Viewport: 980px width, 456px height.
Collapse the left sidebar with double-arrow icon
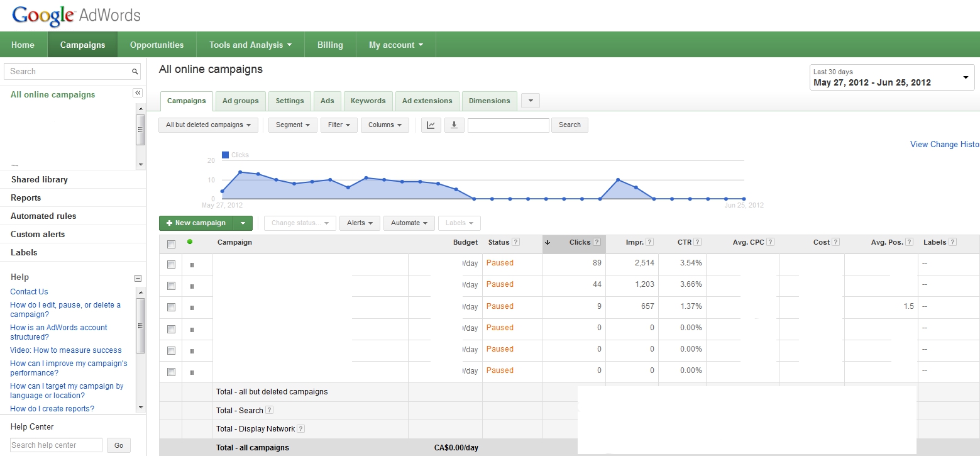pos(138,93)
